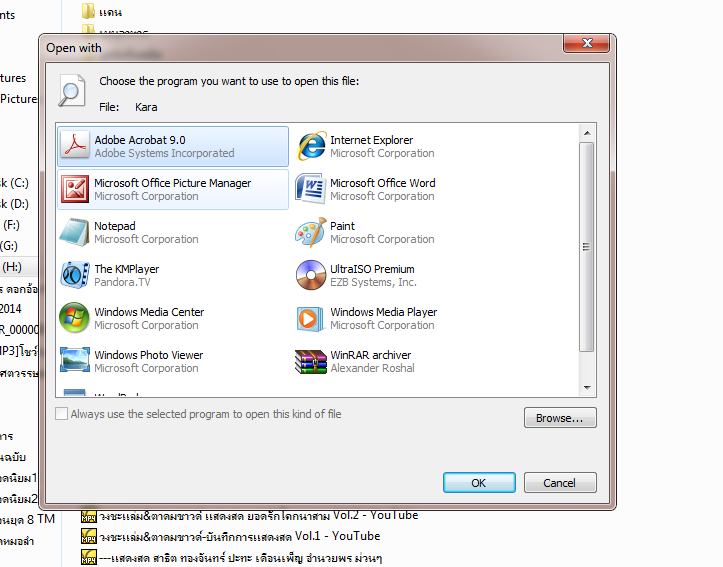Dismiss dialog with the Cancel button

pyautogui.click(x=560, y=483)
